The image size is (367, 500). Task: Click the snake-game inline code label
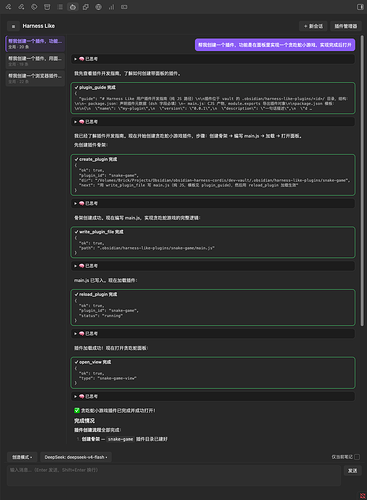[121, 439]
